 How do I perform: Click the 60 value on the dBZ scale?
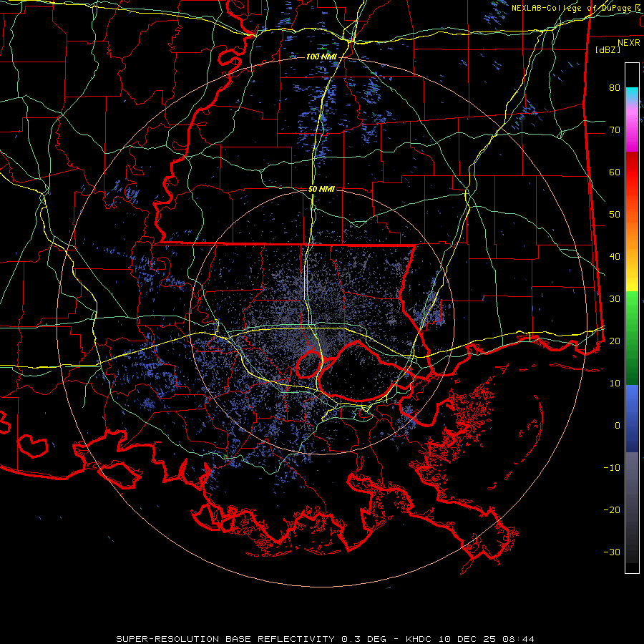(615, 172)
